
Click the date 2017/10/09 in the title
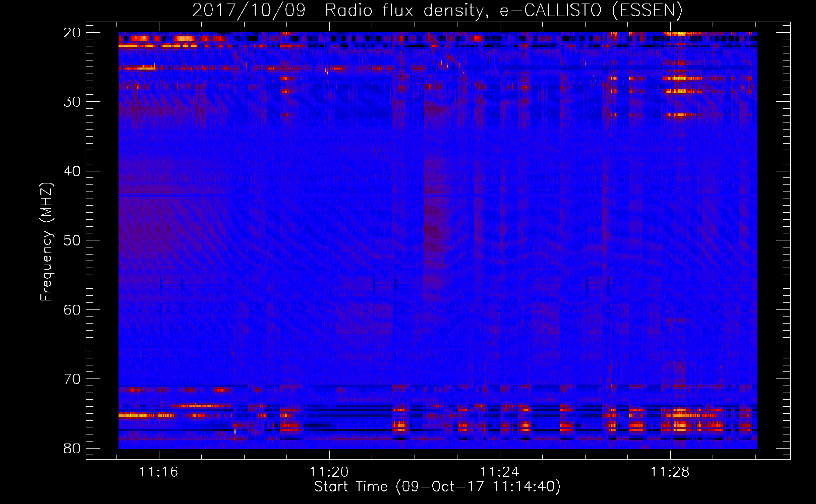click(x=249, y=11)
